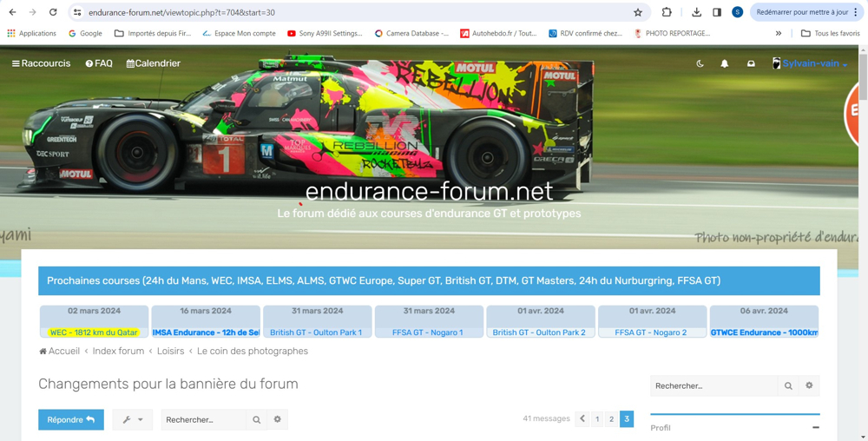Click topic title Changements pour la bannière du forum

pos(168,384)
